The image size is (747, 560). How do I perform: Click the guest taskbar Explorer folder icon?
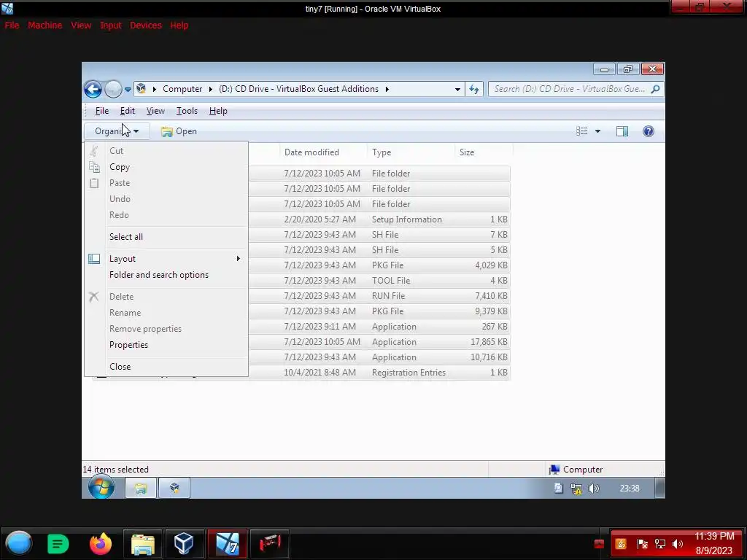tap(141, 488)
